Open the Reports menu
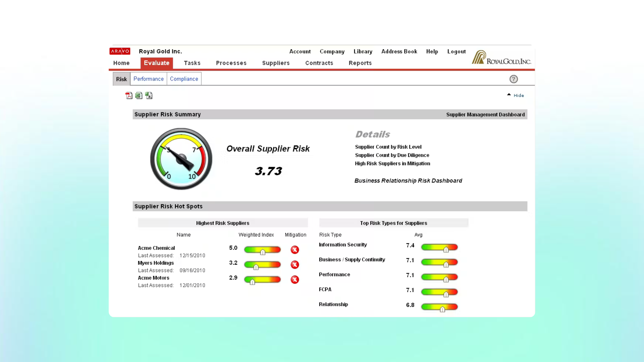The image size is (644, 362). click(x=360, y=63)
